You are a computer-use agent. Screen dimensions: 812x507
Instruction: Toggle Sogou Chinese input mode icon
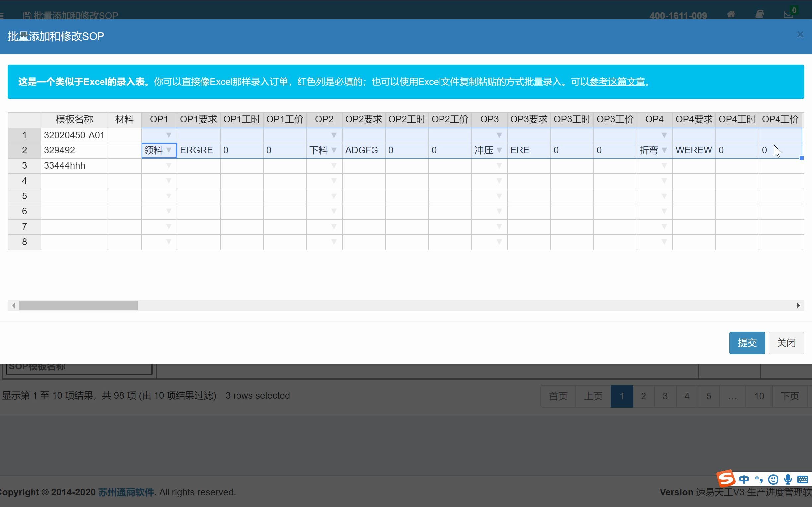click(744, 479)
